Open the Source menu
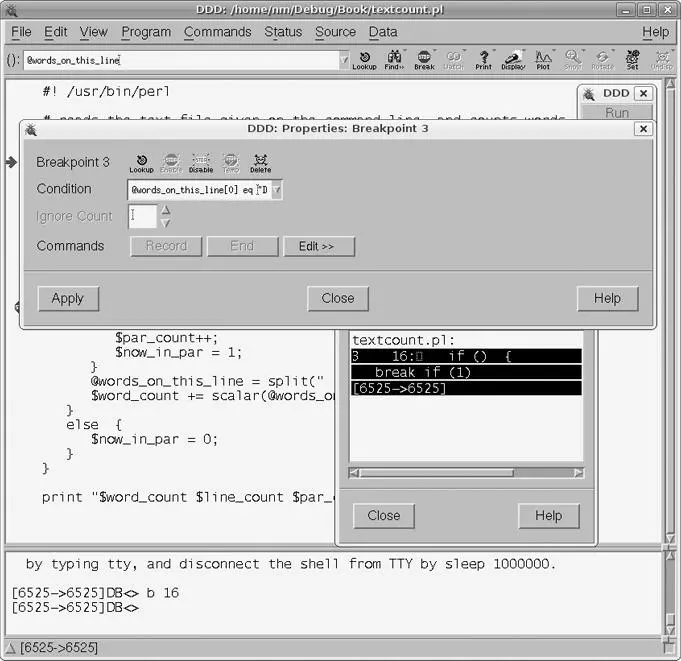This screenshot has width=681, height=661. tap(335, 32)
